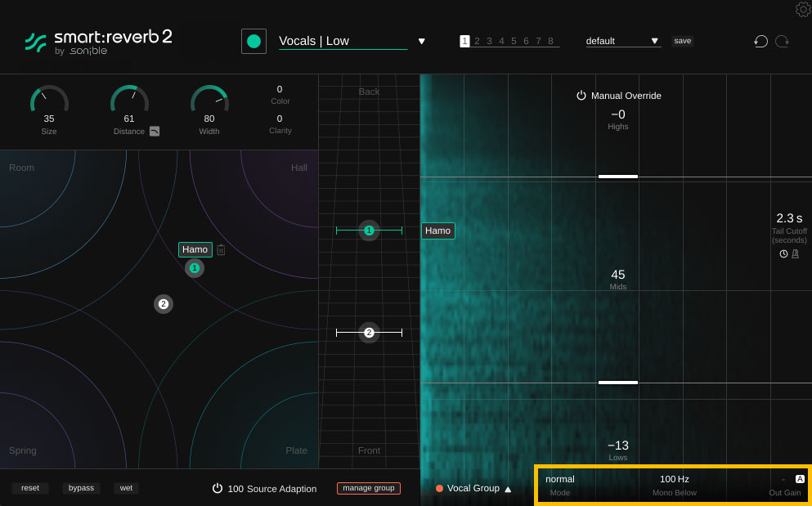Open the settings gear menu
812x506 pixels.
coord(803,9)
